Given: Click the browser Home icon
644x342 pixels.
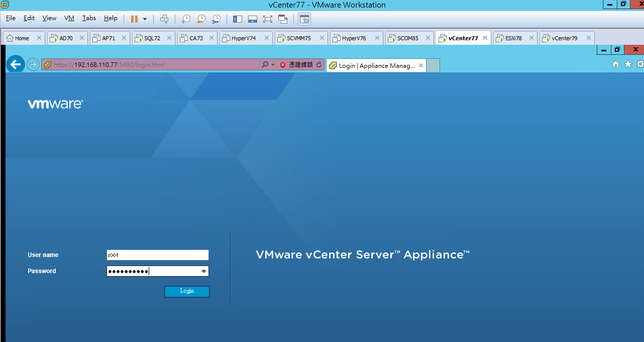Looking at the screenshot, I should [x=616, y=64].
